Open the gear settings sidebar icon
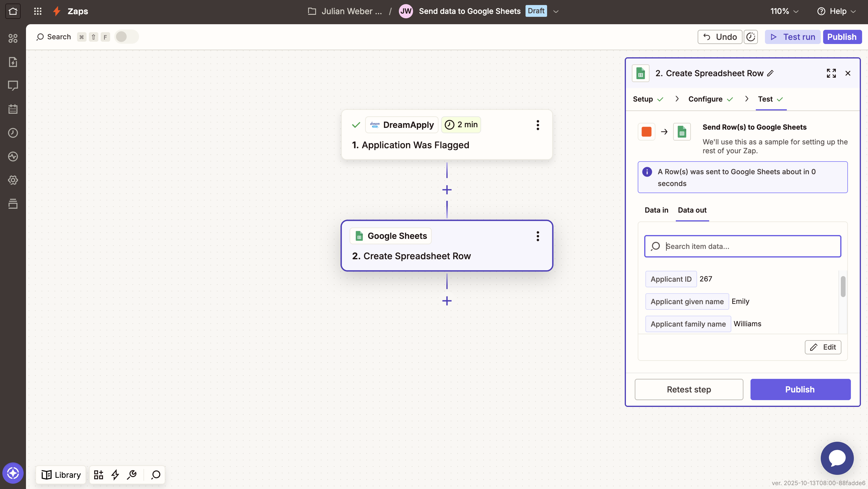 pos(13,180)
